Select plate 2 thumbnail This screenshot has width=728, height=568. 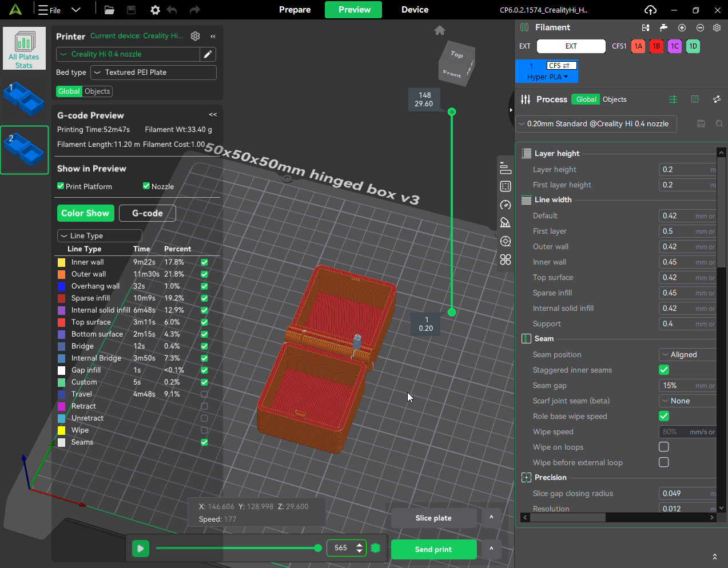point(24,150)
